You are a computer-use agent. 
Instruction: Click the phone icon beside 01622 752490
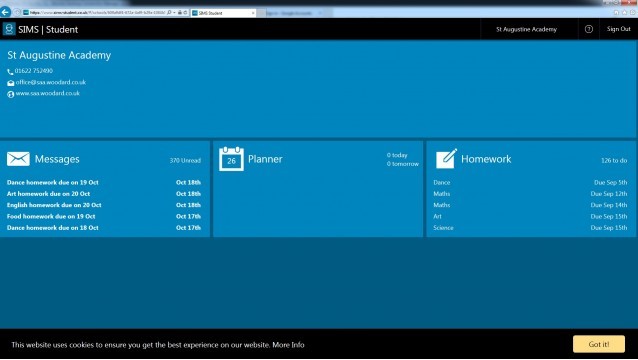click(10, 72)
